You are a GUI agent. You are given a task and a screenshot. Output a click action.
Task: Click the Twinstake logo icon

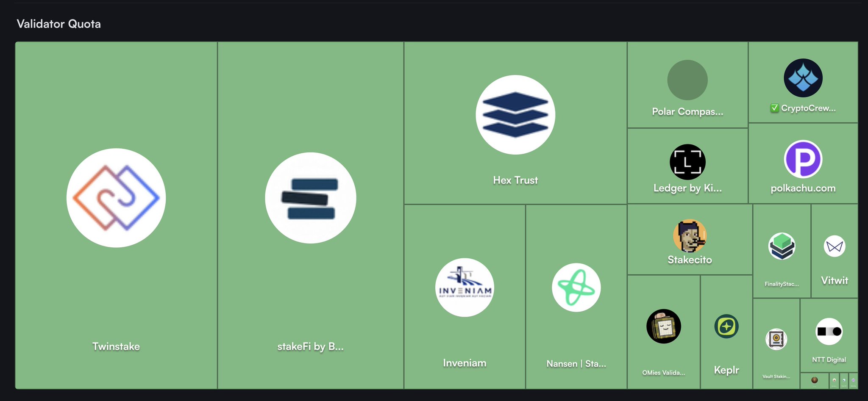[116, 198]
